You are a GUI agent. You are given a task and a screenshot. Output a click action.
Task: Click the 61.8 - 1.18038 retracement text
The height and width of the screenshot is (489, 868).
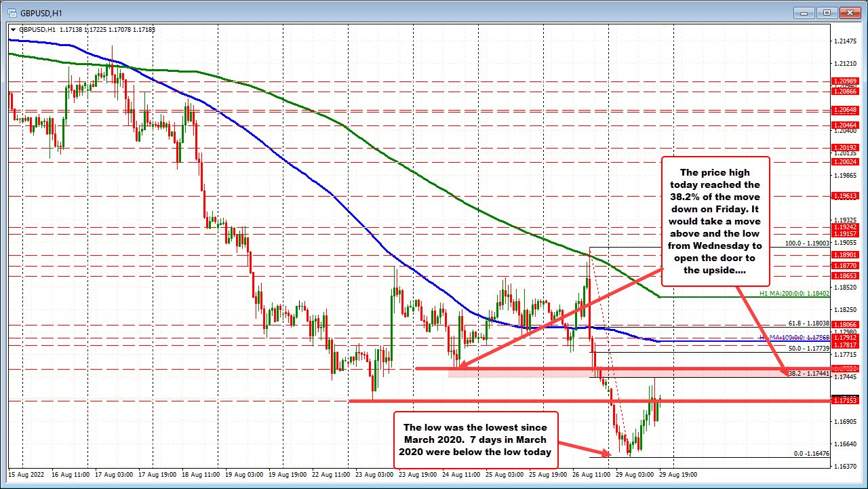[x=808, y=324]
